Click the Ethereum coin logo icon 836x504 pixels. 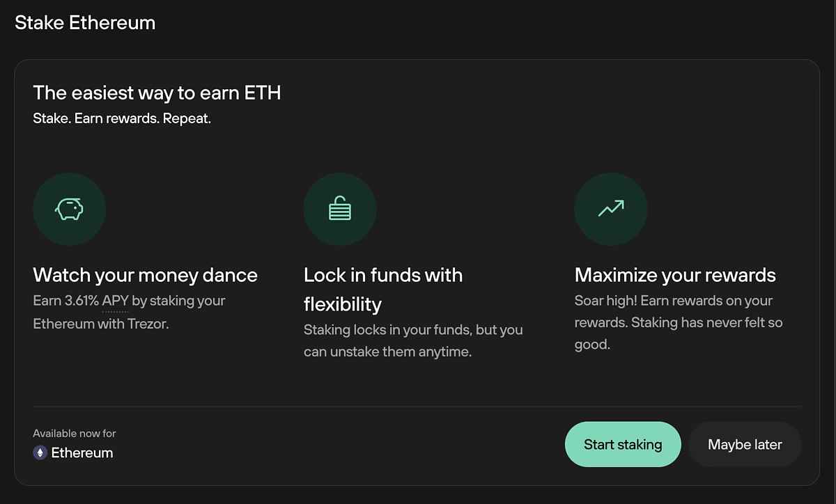(x=40, y=452)
